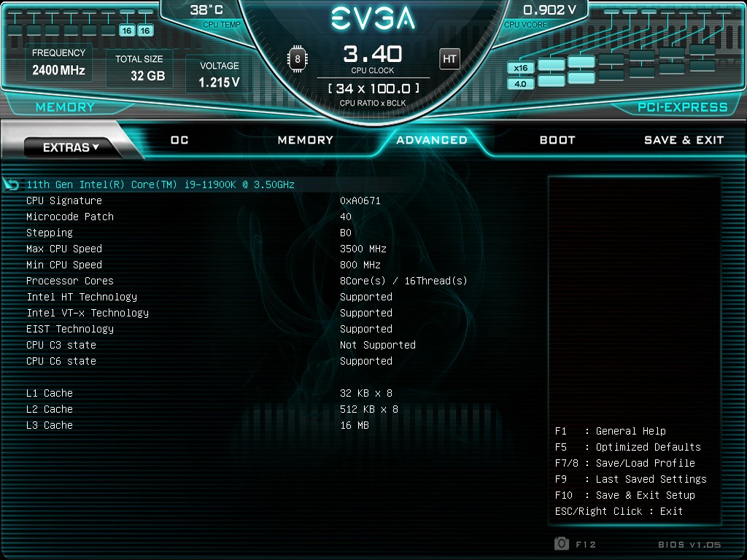Click the memory VOLTAGE 1.215 V box
The height and width of the screenshot is (560, 747).
219,74
